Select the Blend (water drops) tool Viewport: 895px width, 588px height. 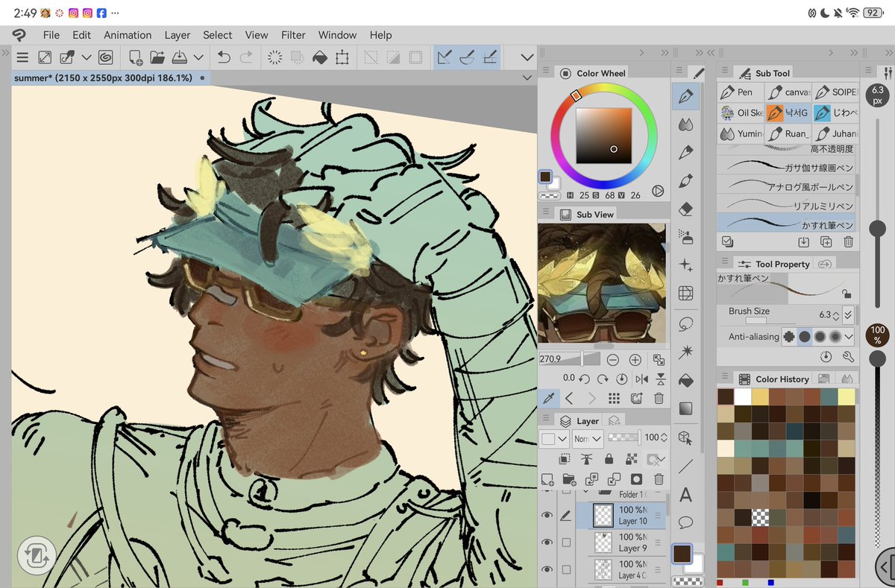tap(685, 124)
